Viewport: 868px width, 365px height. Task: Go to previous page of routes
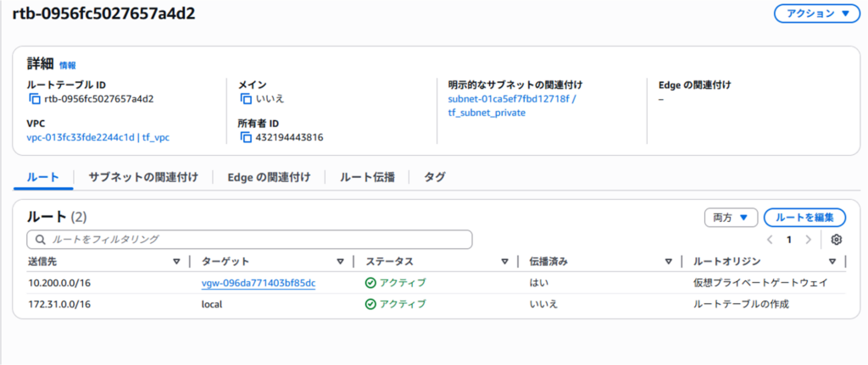770,240
